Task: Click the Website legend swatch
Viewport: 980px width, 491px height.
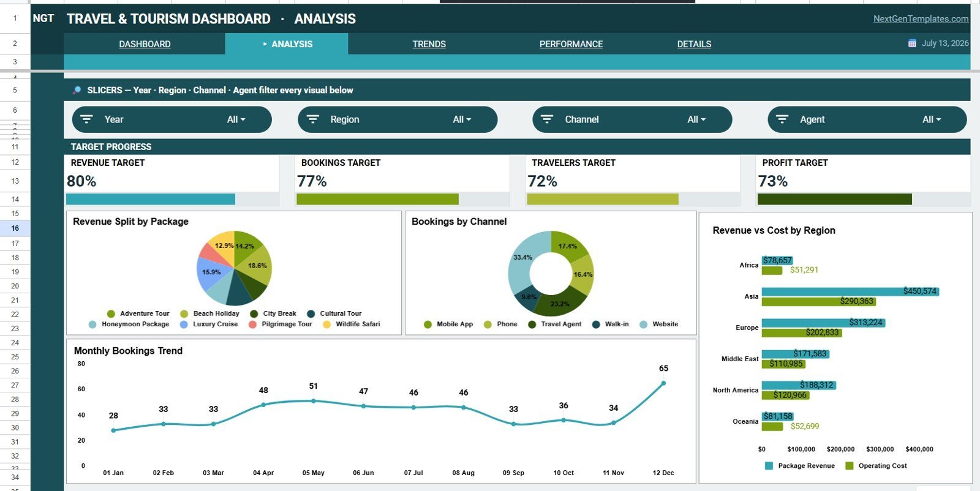Action: pos(643,324)
